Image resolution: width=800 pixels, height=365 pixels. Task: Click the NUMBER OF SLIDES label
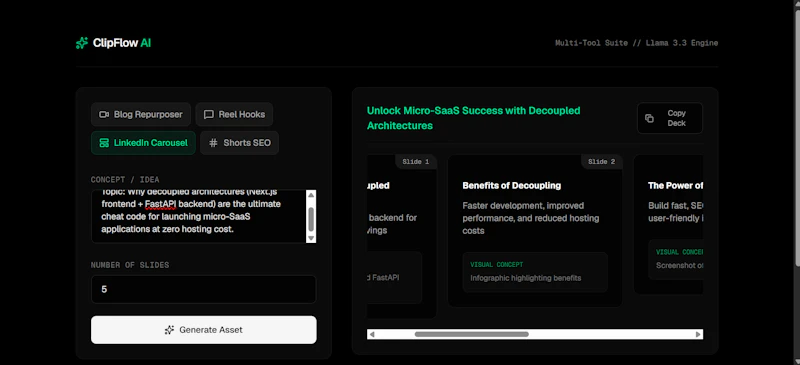(130, 265)
